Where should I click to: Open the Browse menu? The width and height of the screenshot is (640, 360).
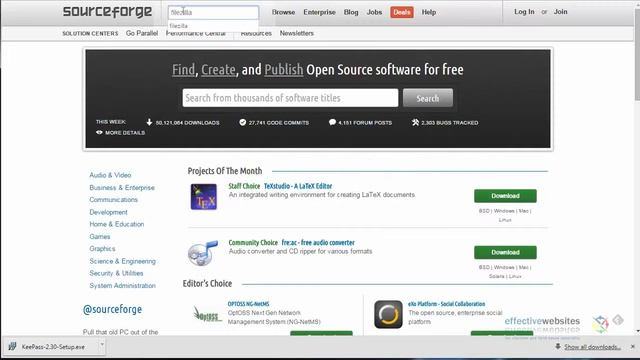[283, 12]
